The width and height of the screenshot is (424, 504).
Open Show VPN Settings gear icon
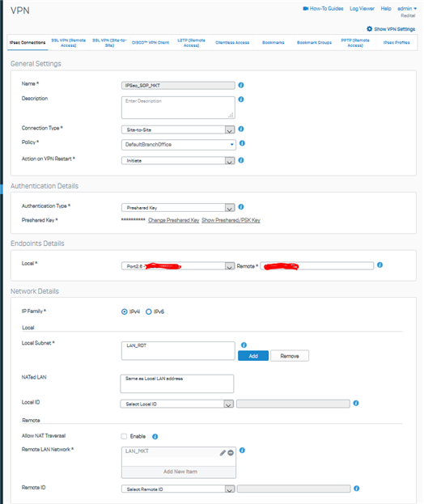pos(369,29)
